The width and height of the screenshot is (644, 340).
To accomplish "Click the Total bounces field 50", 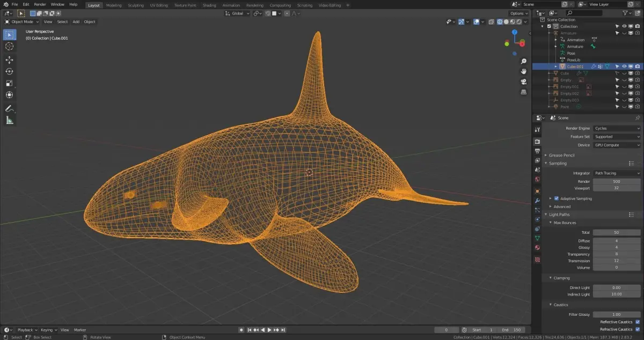I will (617, 232).
